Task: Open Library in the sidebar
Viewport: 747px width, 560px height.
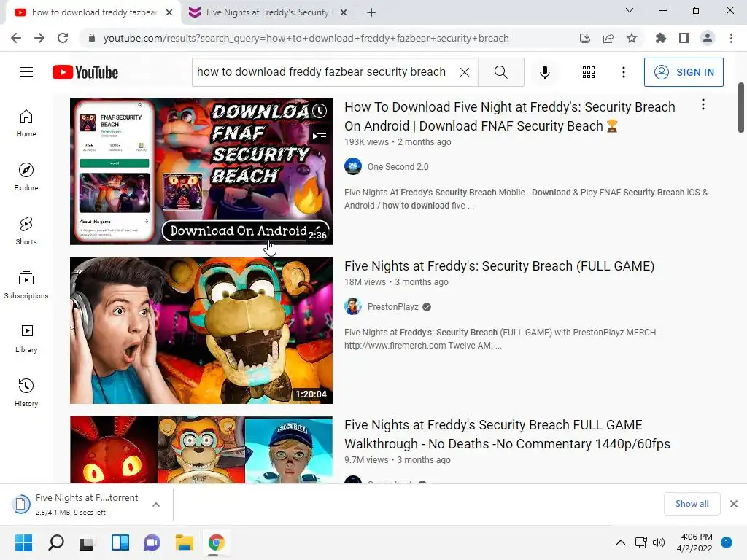Action: [x=26, y=338]
